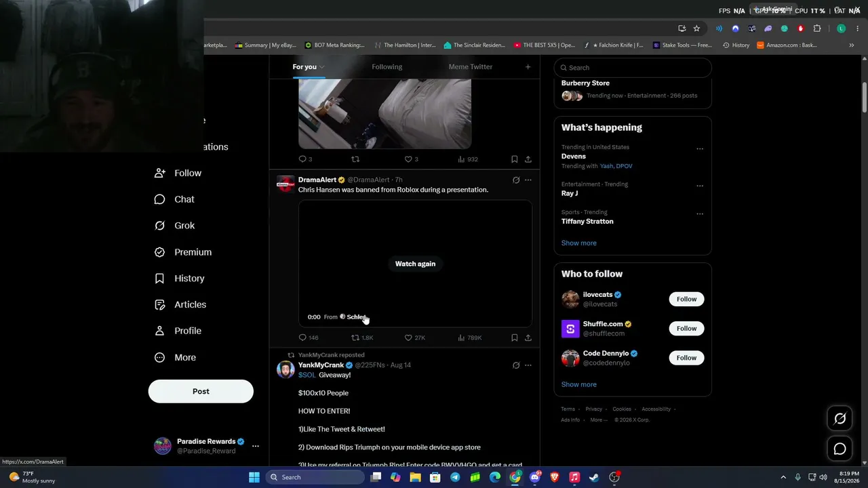Switch to the Following tab

click(387, 66)
